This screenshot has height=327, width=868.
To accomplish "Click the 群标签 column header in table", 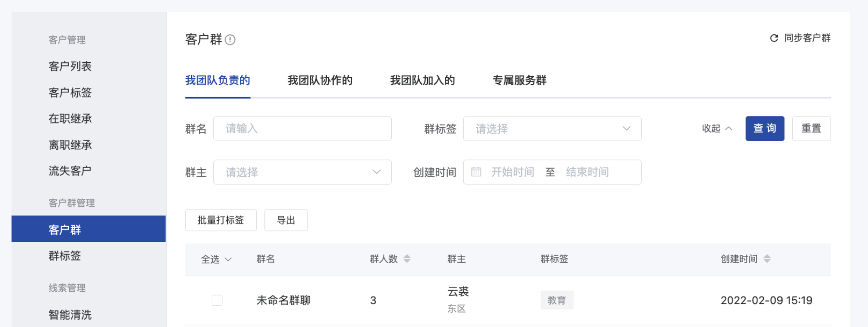I will pyautogui.click(x=554, y=259).
